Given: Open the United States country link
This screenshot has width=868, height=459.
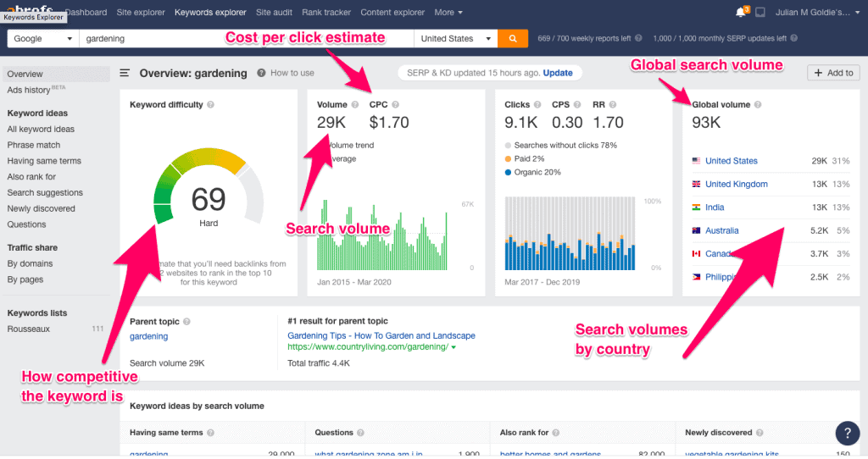Looking at the screenshot, I should [732, 161].
